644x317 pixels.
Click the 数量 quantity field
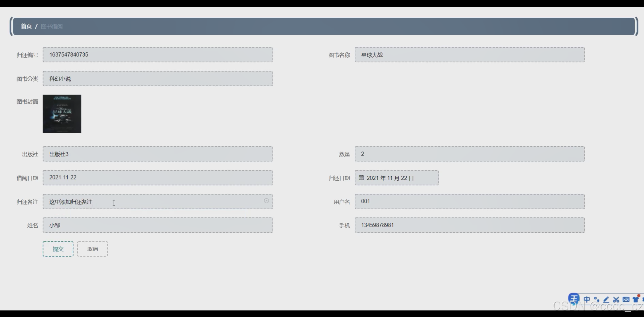tap(470, 154)
